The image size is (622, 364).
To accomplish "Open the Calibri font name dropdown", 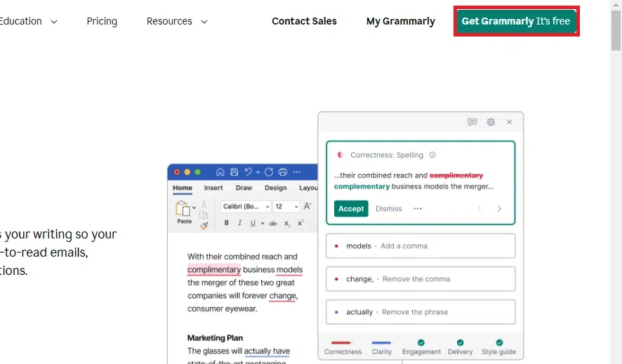I will 246,206.
